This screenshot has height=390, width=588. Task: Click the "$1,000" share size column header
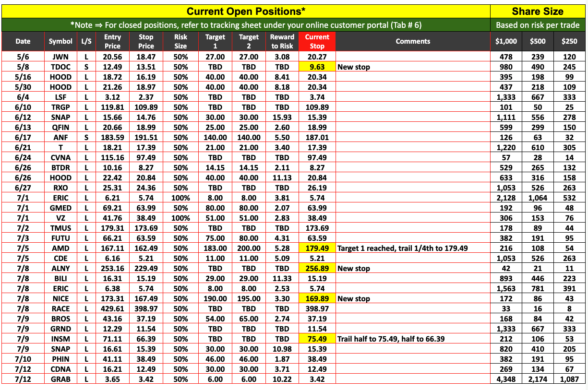pos(506,41)
